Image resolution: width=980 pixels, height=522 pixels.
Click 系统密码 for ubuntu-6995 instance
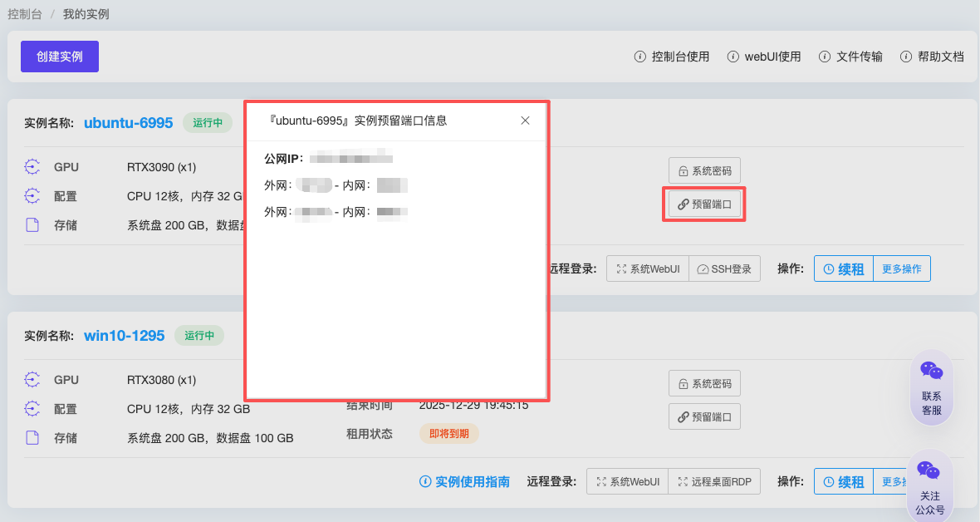704,170
